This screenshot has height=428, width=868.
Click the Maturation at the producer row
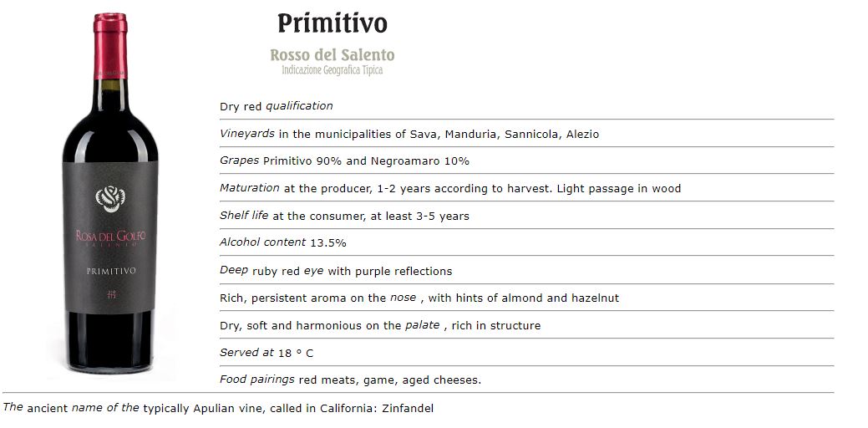pos(450,188)
